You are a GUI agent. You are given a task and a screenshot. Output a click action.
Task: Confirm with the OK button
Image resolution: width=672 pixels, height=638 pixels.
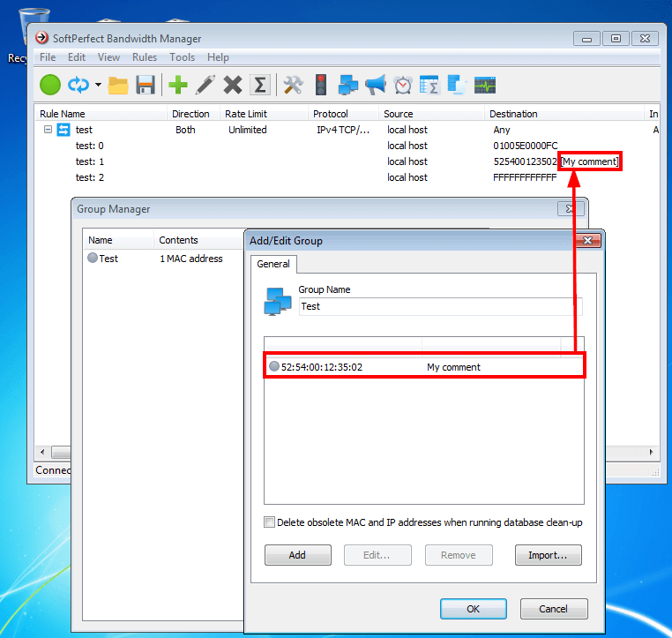(474, 609)
